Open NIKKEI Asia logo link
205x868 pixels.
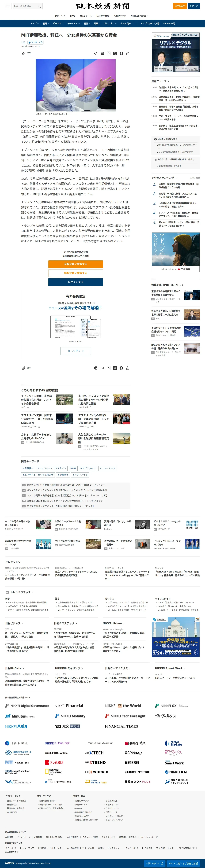[x=16, y=727]
